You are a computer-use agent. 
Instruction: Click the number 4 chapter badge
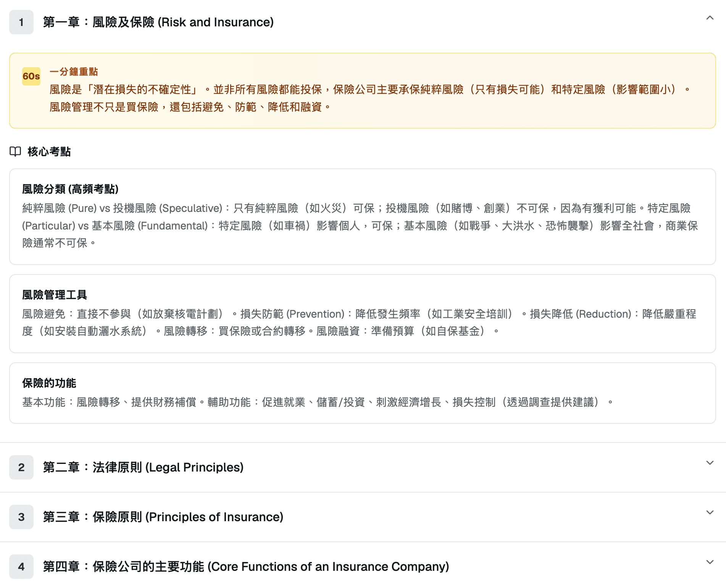coord(21,567)
